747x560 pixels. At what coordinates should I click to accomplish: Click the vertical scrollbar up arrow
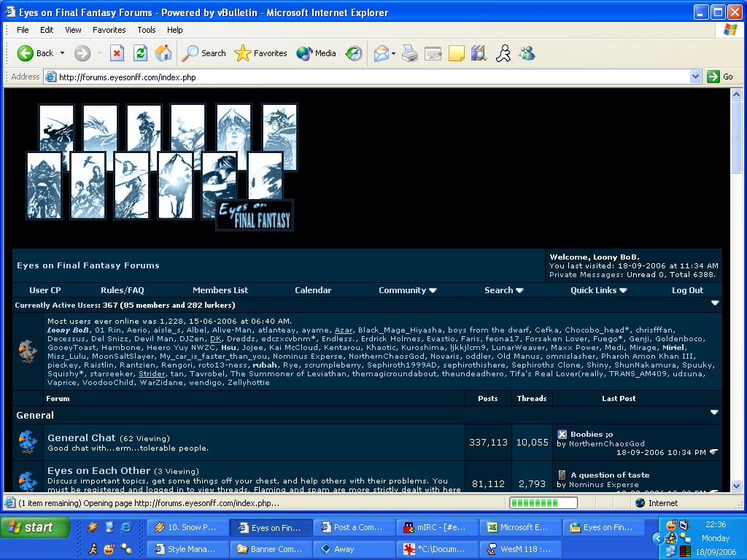coord(736,94)
